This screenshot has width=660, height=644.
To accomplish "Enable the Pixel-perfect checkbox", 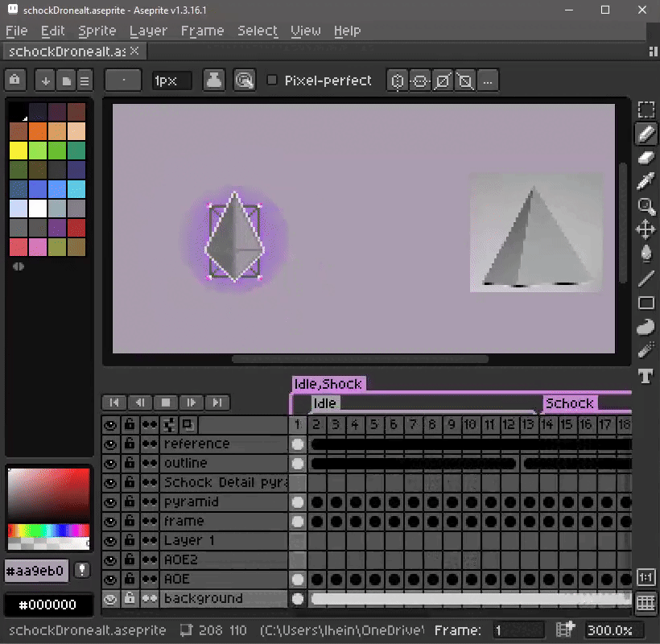I will pyautogui.click(x=272, y=80).
